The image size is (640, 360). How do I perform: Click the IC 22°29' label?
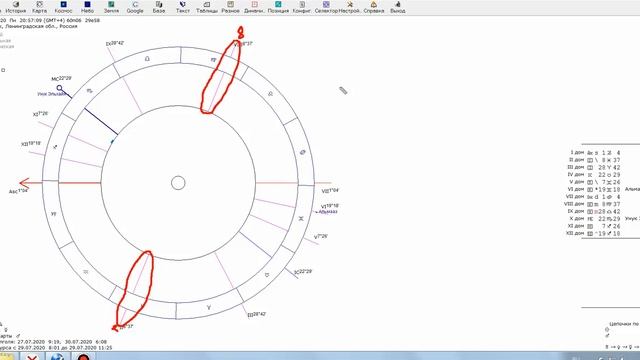pos(303,271)
